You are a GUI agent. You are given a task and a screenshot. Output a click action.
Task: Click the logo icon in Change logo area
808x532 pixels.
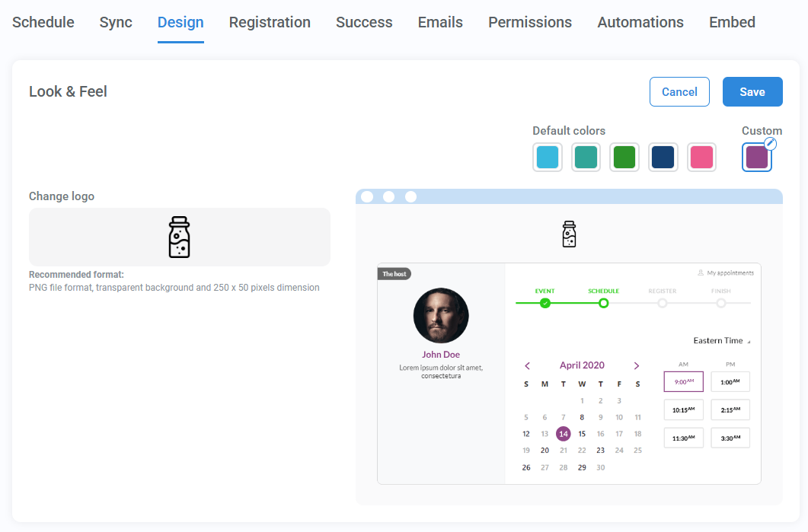click(179, 237)
